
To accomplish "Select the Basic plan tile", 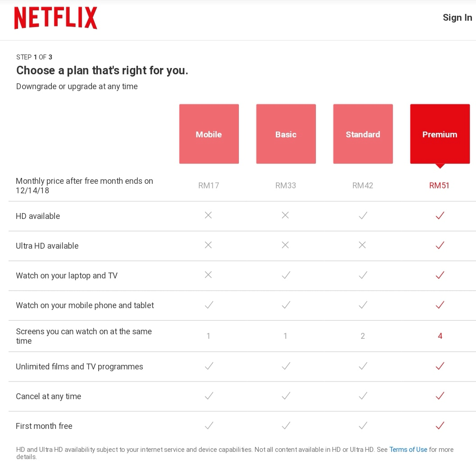I will pyautogui.click(x=286, y=134).
